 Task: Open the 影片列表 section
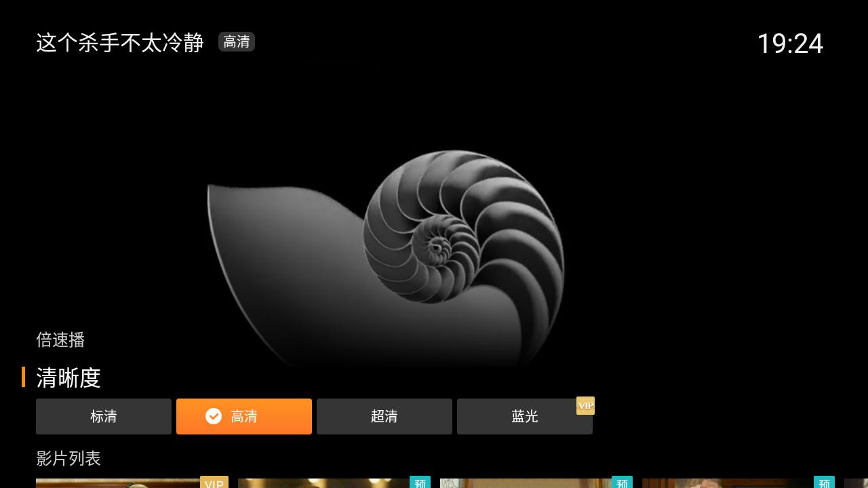(68, 458)
